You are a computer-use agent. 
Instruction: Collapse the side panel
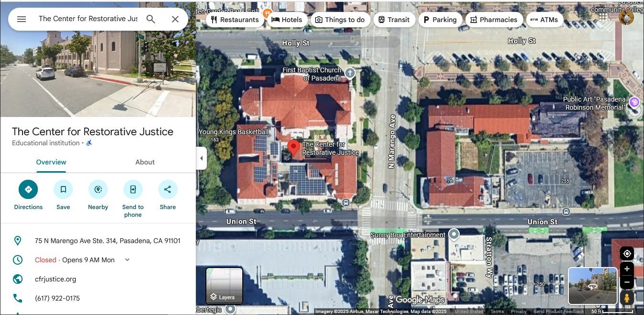(202, 158)
